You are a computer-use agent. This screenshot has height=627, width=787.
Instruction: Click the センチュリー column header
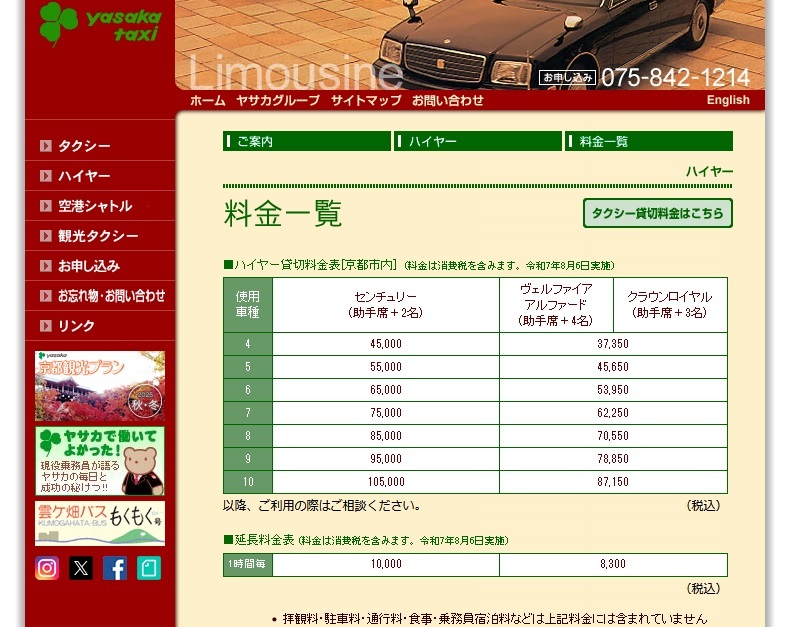point(385,305)
